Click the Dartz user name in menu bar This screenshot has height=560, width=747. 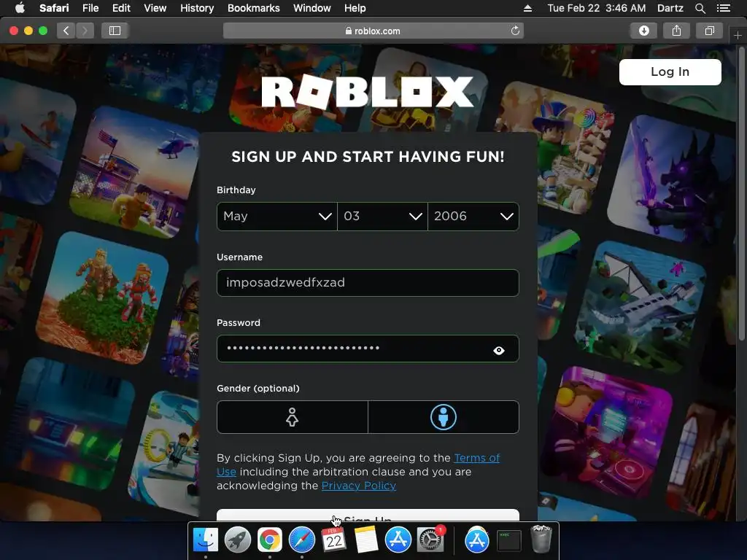tap(670, 8)
